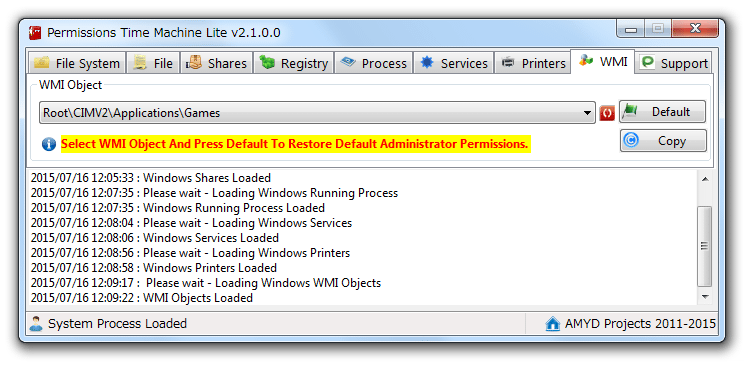Go to the Process tab

(x=373, y=63)
